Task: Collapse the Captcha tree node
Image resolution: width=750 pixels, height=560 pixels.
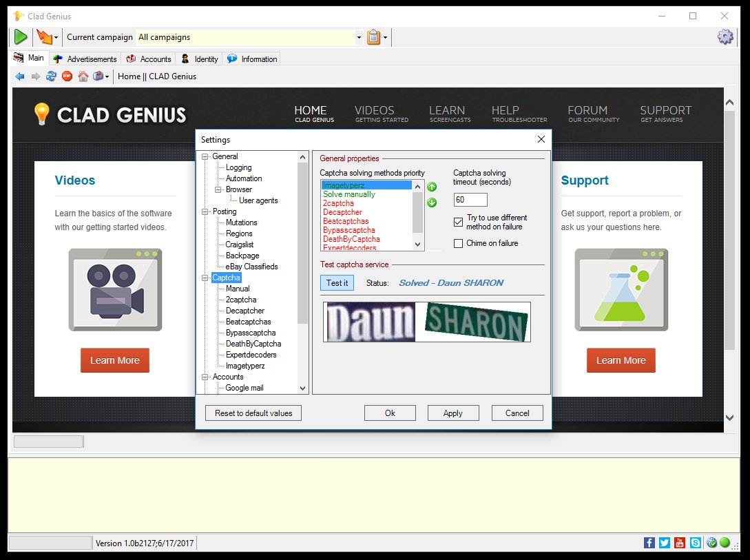Action: (205, 278)
